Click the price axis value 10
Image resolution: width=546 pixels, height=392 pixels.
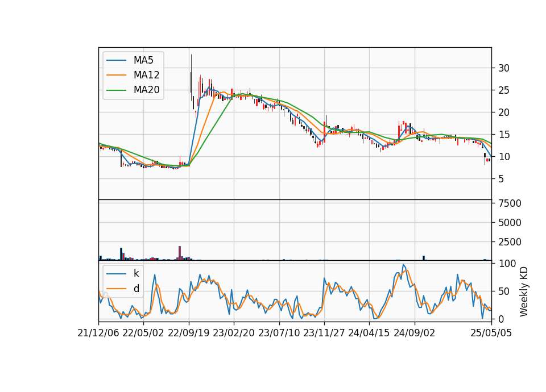click(x=504, y=157)
